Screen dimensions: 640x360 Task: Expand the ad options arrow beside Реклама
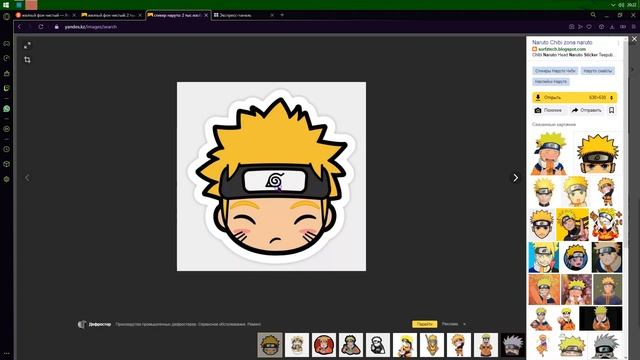tap(464, 324)
